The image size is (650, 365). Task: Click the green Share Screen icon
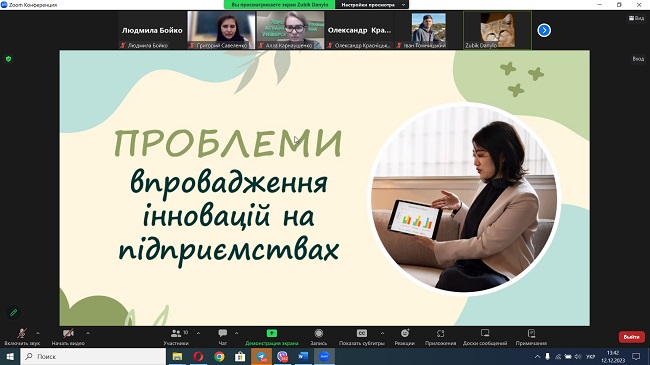(272, 333)
